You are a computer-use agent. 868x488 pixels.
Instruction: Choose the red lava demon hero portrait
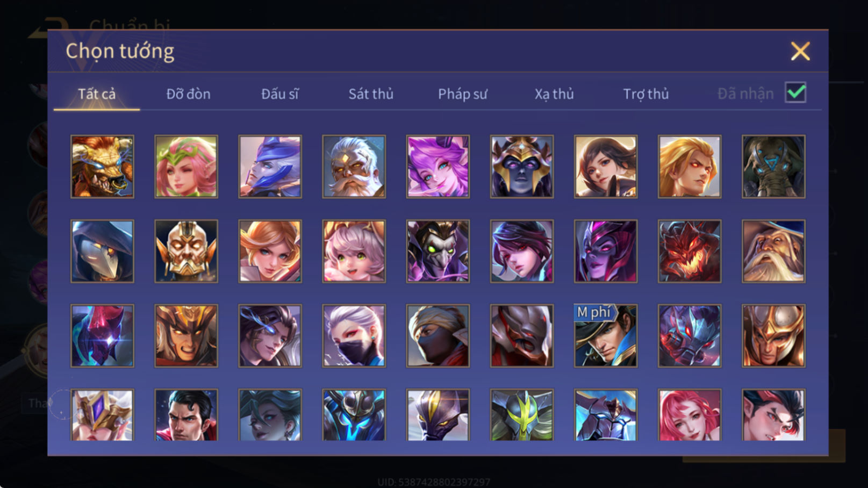point(690,251)
